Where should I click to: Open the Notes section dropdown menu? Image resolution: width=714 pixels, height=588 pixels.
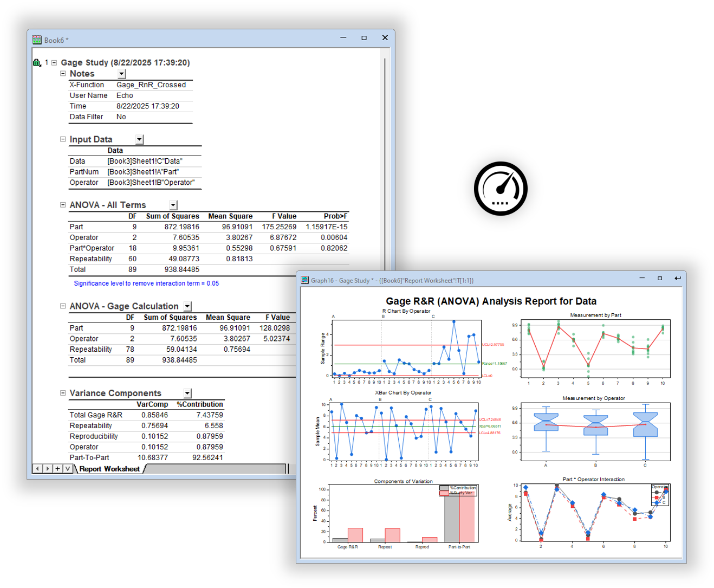pos(121,74)
